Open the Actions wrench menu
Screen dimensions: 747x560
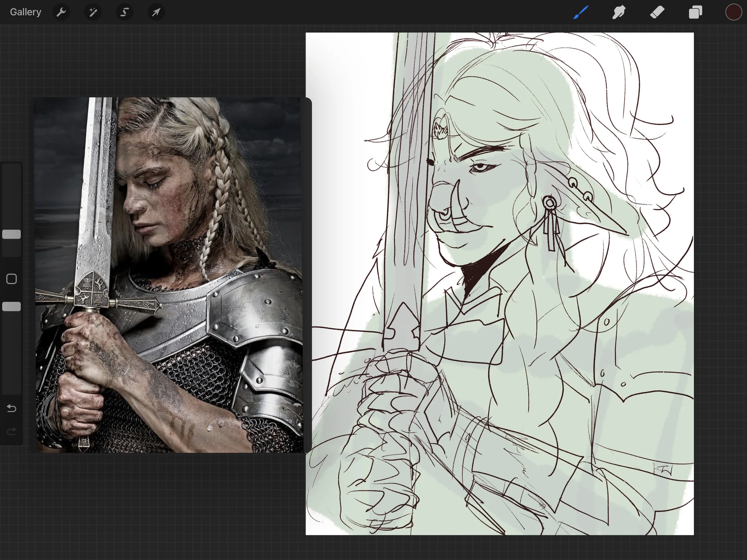pyautogui.click(x=61, y=13)
